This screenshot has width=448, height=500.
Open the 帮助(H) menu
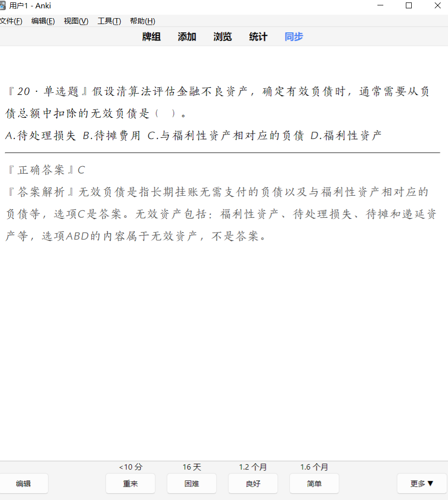[143, 21]
